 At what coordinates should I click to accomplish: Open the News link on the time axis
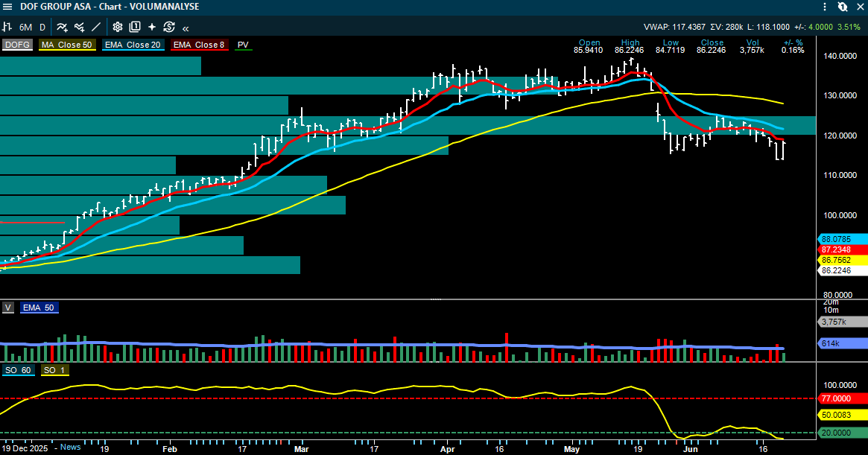click(x=70, y=448)
